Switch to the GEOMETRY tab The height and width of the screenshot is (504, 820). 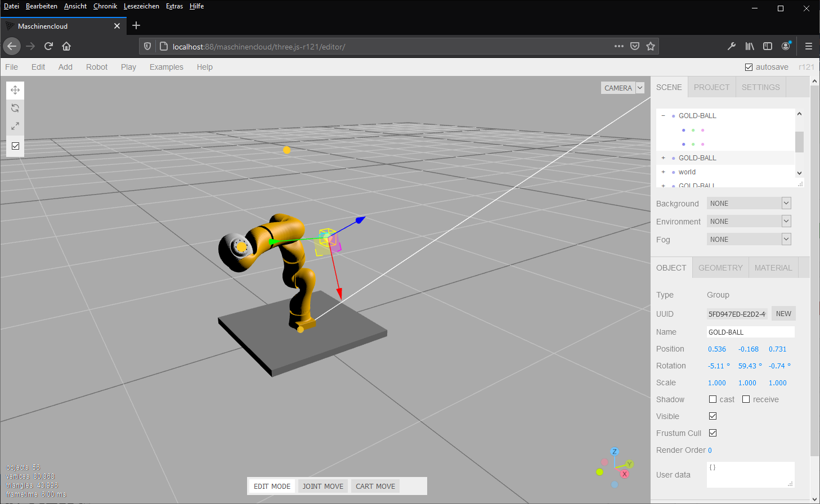click(x=720, y=268)
